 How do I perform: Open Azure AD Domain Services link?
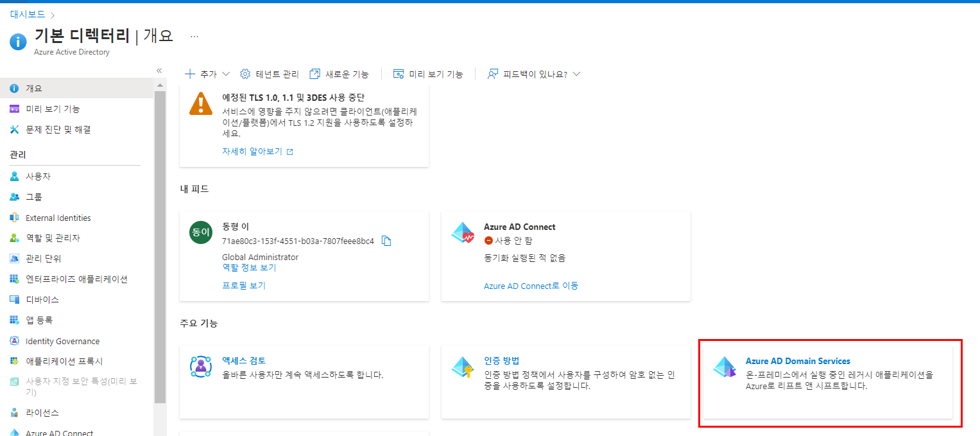798,361
